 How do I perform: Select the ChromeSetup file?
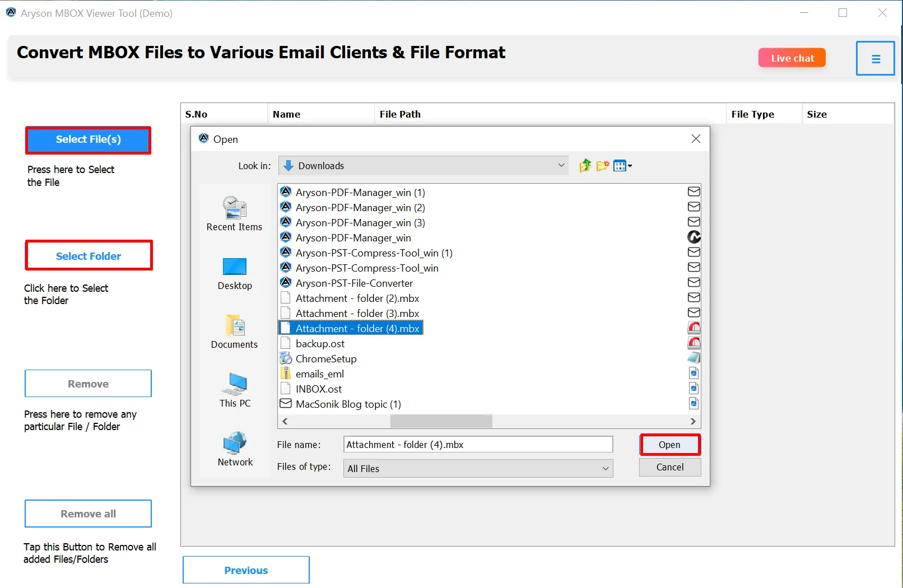(x=325, y=359)
